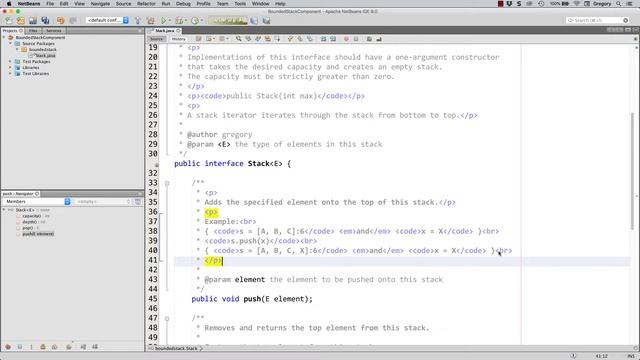Click the Open Project toolbar icon
Viewport: 640px width, 360px height.
tap(33, 20)
